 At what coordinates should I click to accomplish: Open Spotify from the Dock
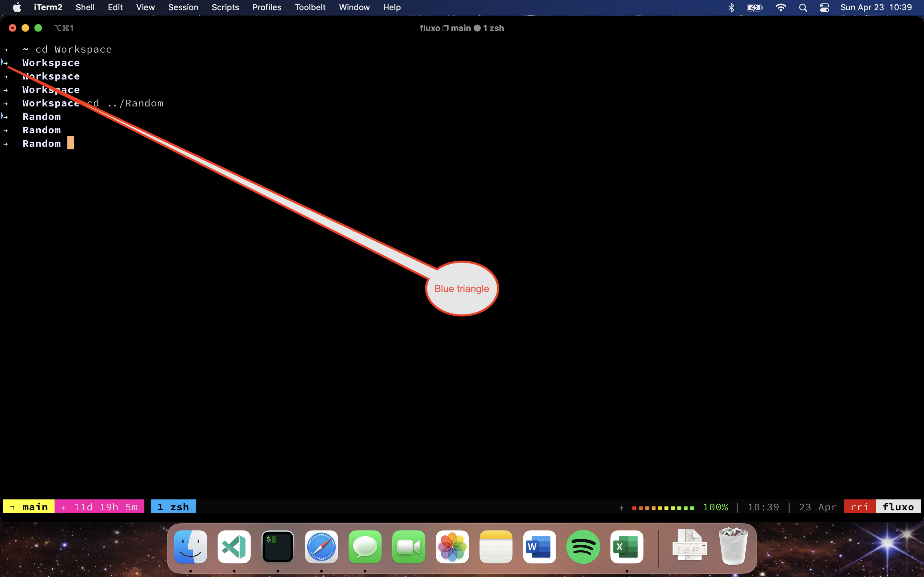(x=583, y=547)
